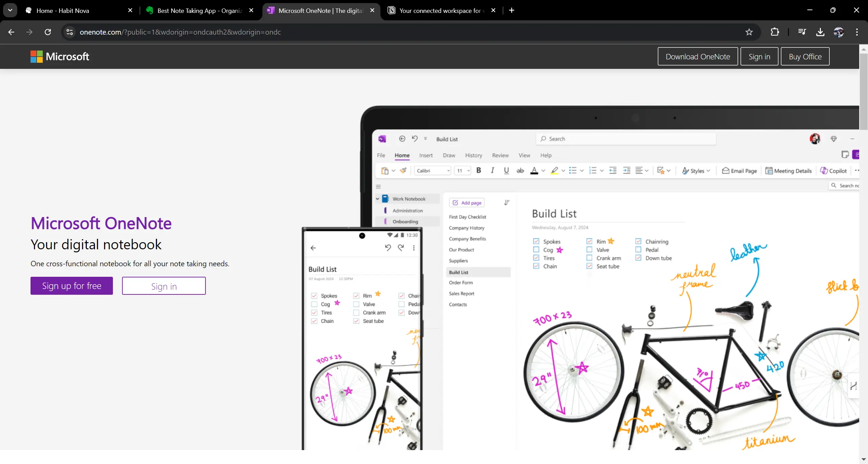This screenshot has height=464, width=868.
Task: Open the History ribbon tab
Action: coord(474,155)
